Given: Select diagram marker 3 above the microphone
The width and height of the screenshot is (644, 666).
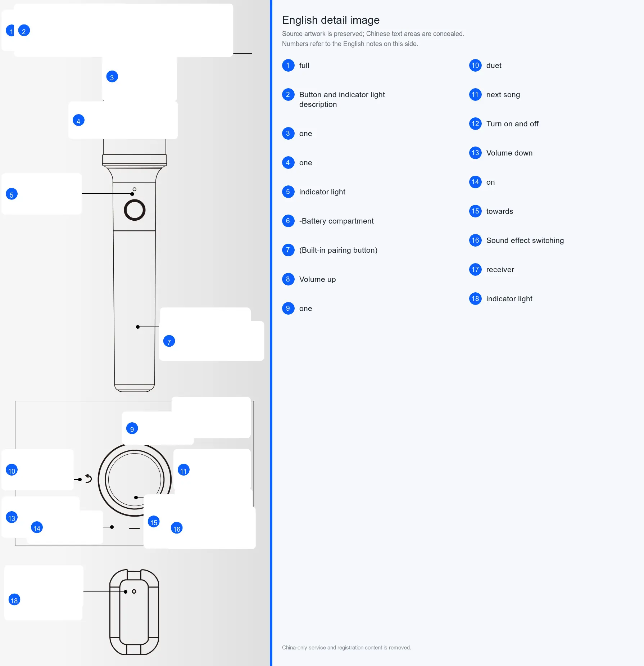Looking at the screenshot, I should tap(112, 77).
